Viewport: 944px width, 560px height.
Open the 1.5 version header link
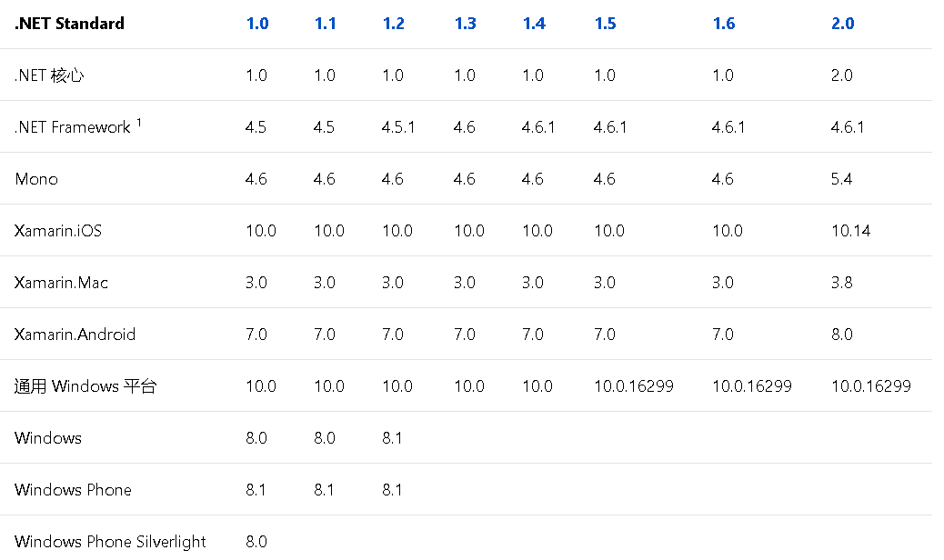606,24
